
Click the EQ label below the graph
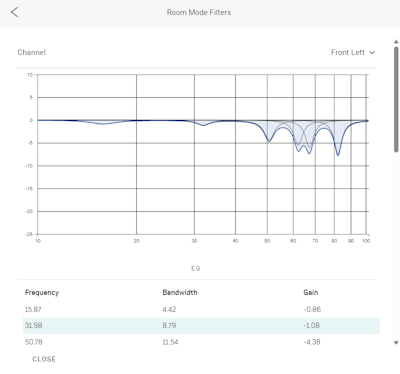click(x=196, y=268)
